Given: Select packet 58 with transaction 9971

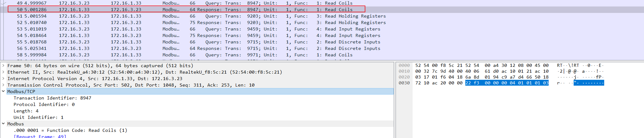Looking at the screenshot, I should (185, 55).
